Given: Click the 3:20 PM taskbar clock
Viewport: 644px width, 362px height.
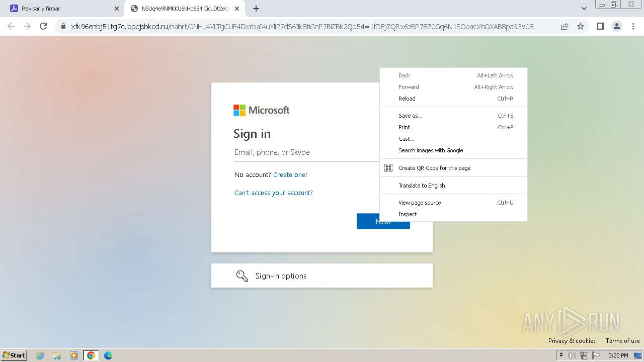Looking at the screenshot, I should 618,355.
